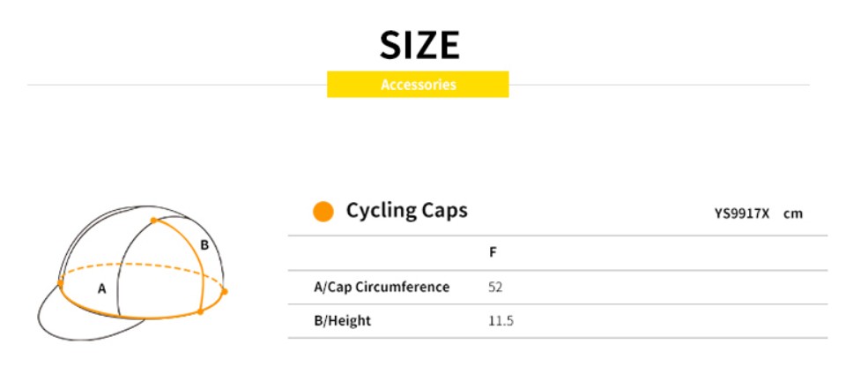Click the 11.5 height value
The height and width of the screenshot is (389, 868).
(501, 321)
